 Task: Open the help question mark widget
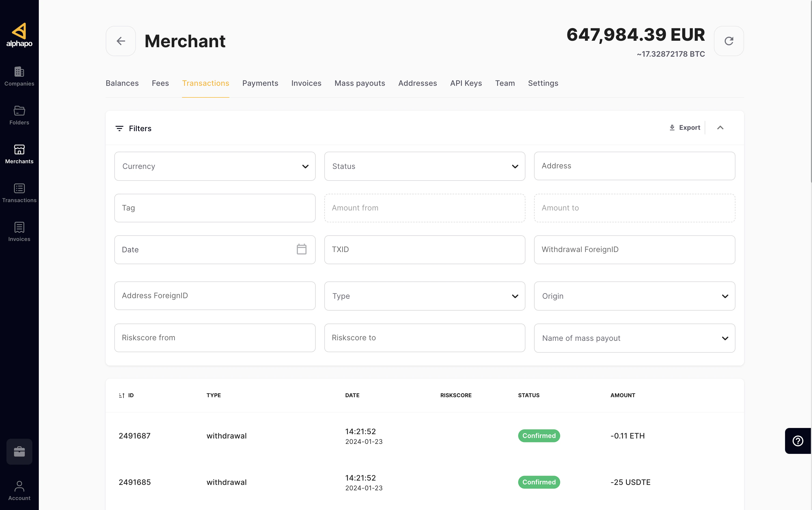coord(798,441)
